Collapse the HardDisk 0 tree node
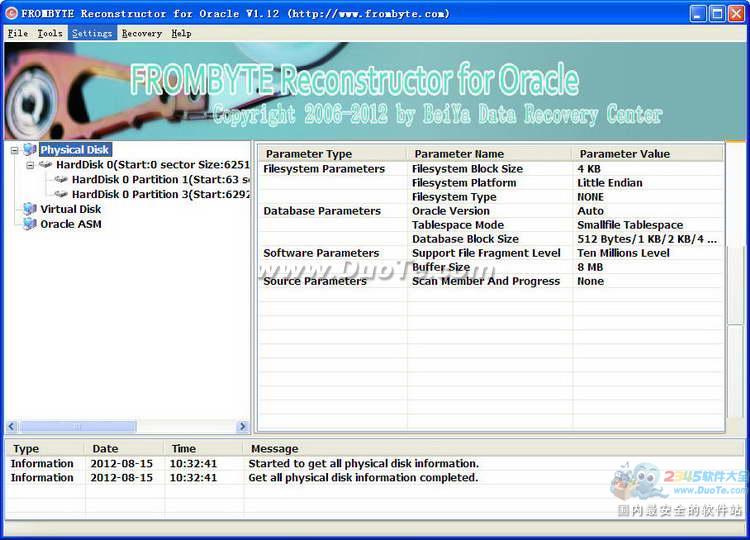This screenshot has width=750, height=540. click(30, 165)
